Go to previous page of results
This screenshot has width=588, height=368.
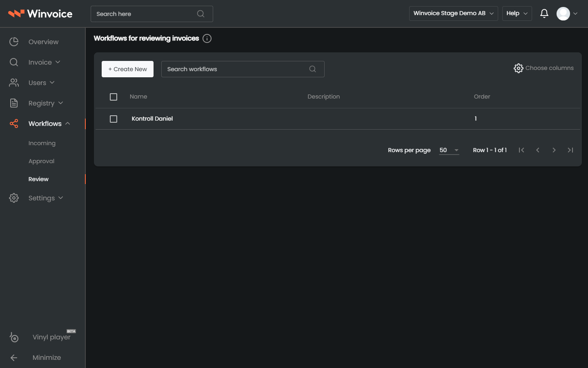pos(538,150)
